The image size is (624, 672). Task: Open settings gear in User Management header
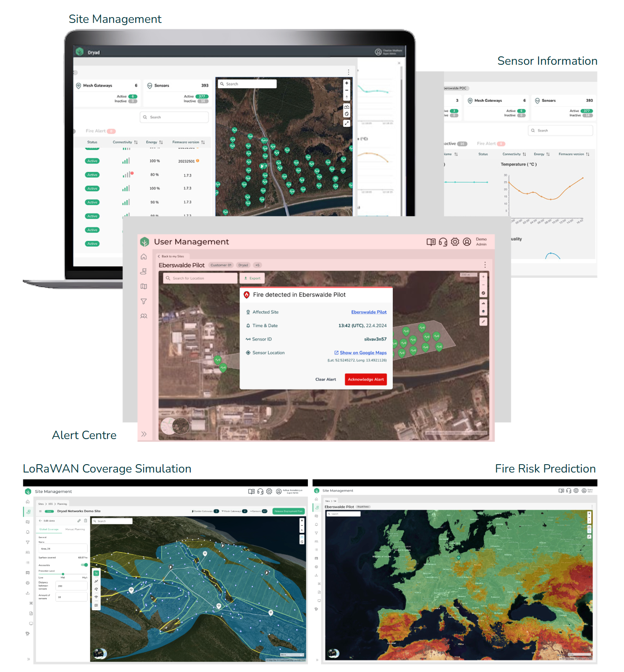click(455, 242)
